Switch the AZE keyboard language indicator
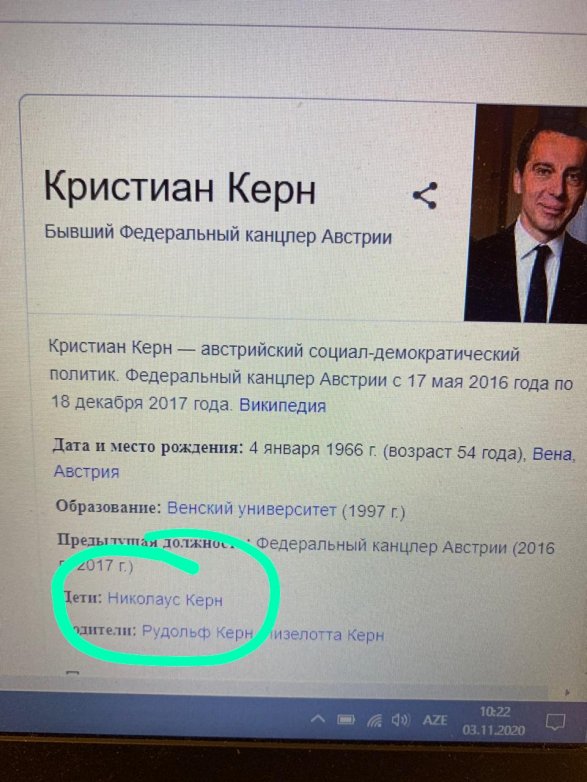This screenshot has width=587, height=782. pos(435,720)
